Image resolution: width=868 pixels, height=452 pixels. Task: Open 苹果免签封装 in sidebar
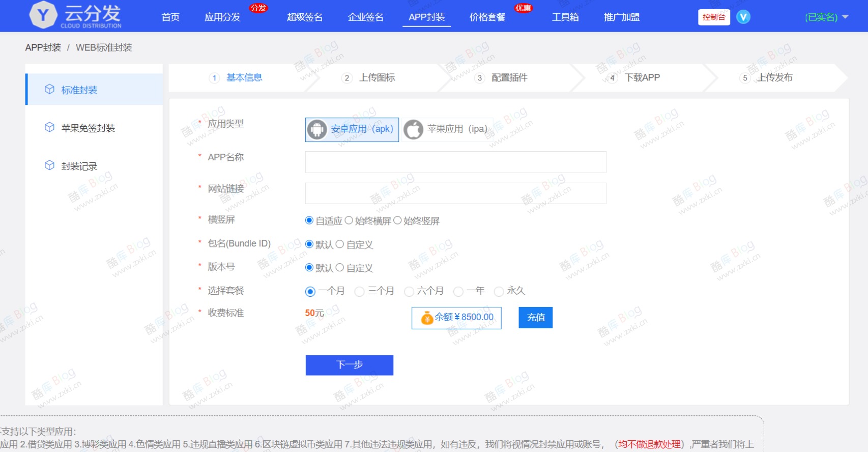[x=94, y=127]
